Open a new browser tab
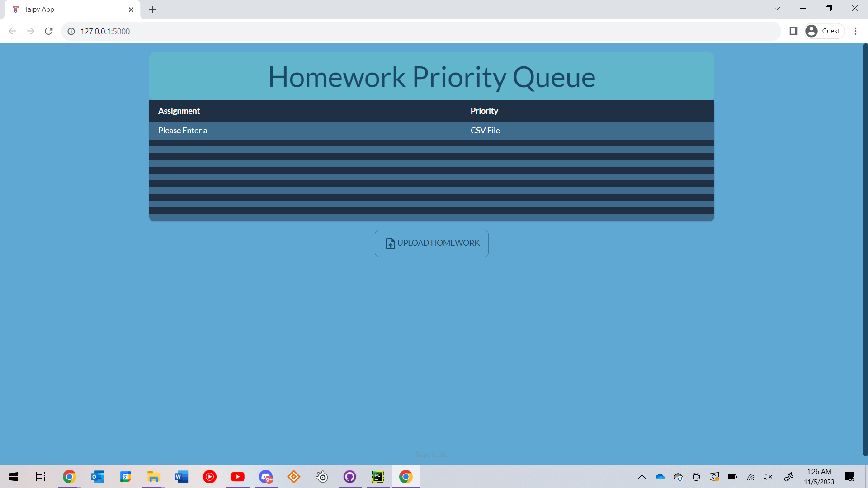 pos(153,9)
